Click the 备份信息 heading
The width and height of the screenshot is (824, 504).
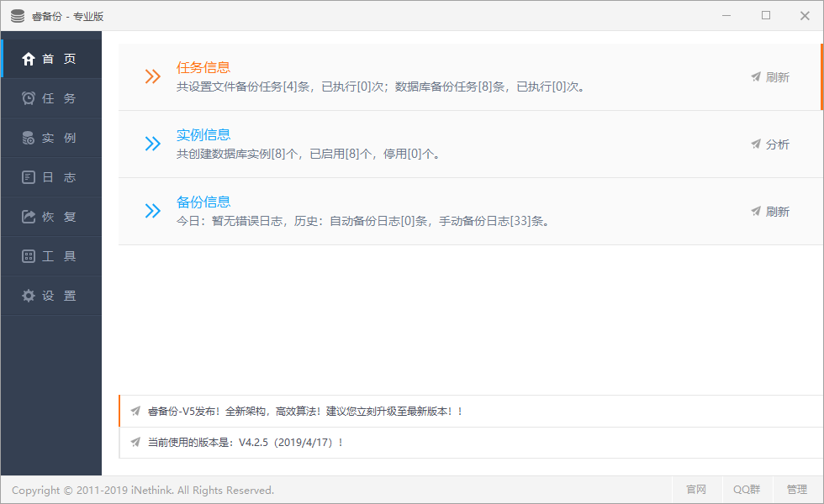[x=203, y=202]
